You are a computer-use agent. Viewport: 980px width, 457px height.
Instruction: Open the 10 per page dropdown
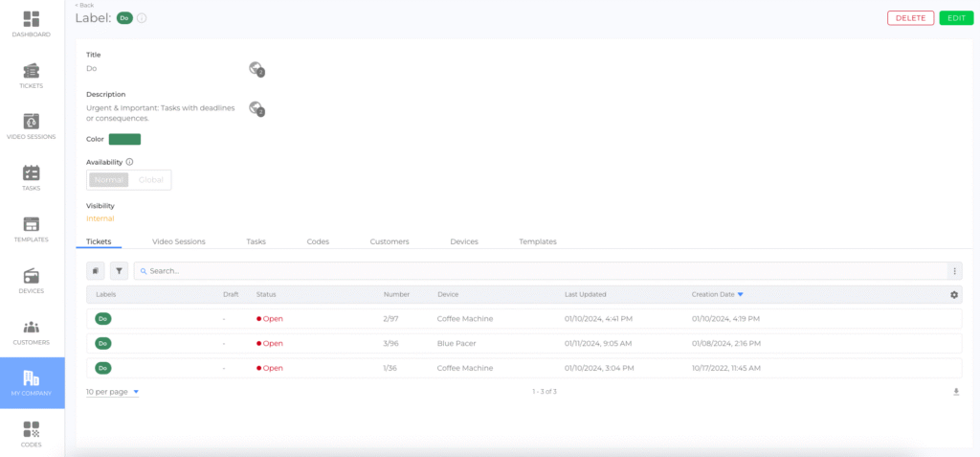click(x=112, y=392)
